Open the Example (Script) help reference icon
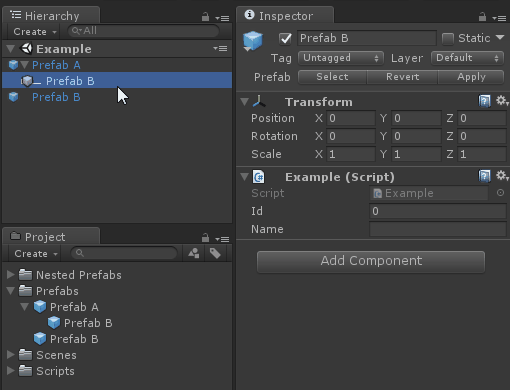Image resolution: width=510 pixels, height=390 pixels. (485, 176)
